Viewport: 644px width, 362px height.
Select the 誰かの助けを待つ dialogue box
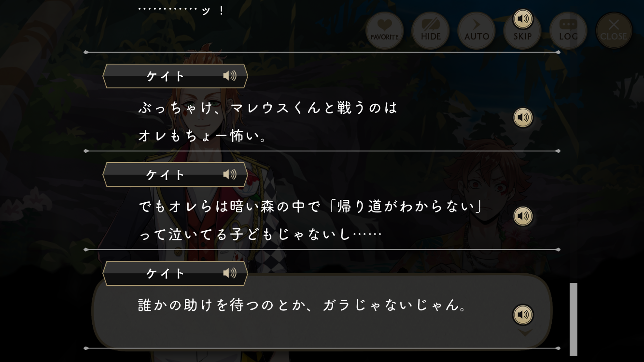[x=322, y=311]
